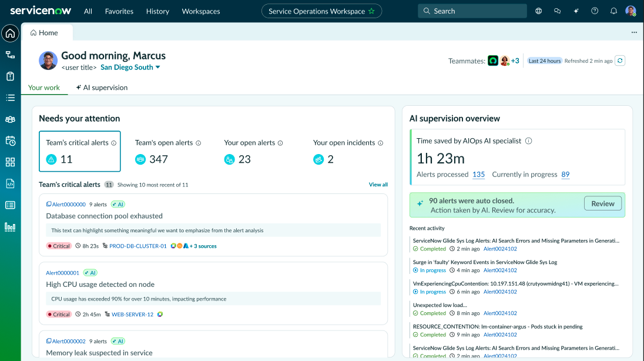Click info icon beside Time saved by AIOps
Viewport: 644px width, 361px height.
pyautogui.click(x=529, y=141)
